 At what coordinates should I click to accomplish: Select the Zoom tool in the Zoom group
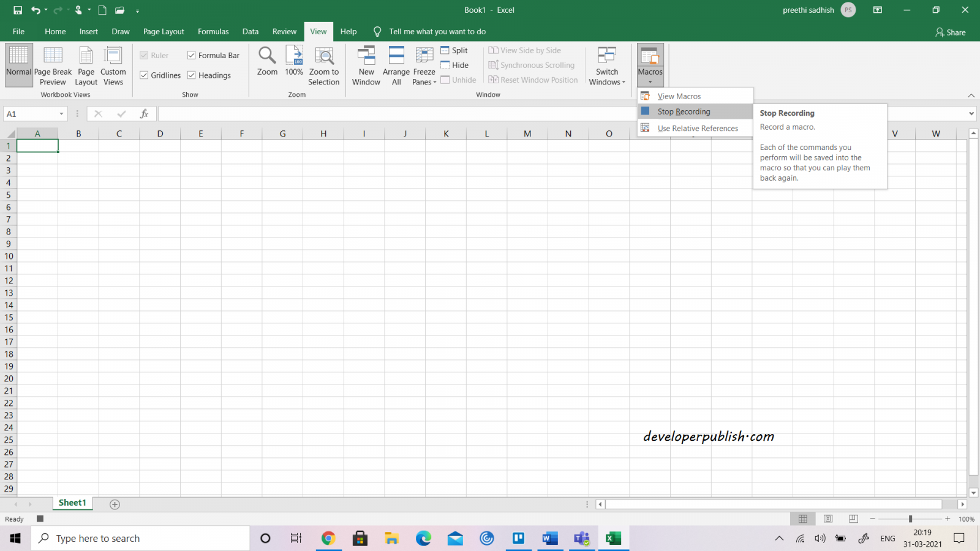pyautogui.click(x=266, y=64)
